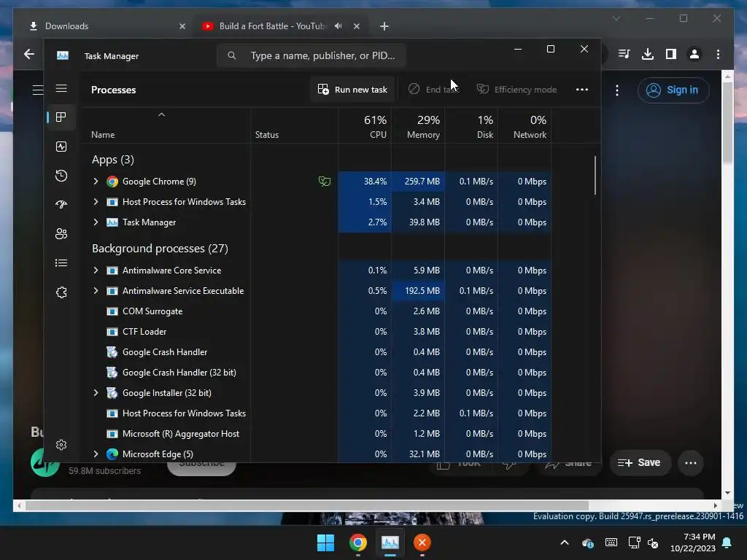Open the Services page icon
Image resolution: width=747 pixels, height=560 pixels.
point(61,292)
